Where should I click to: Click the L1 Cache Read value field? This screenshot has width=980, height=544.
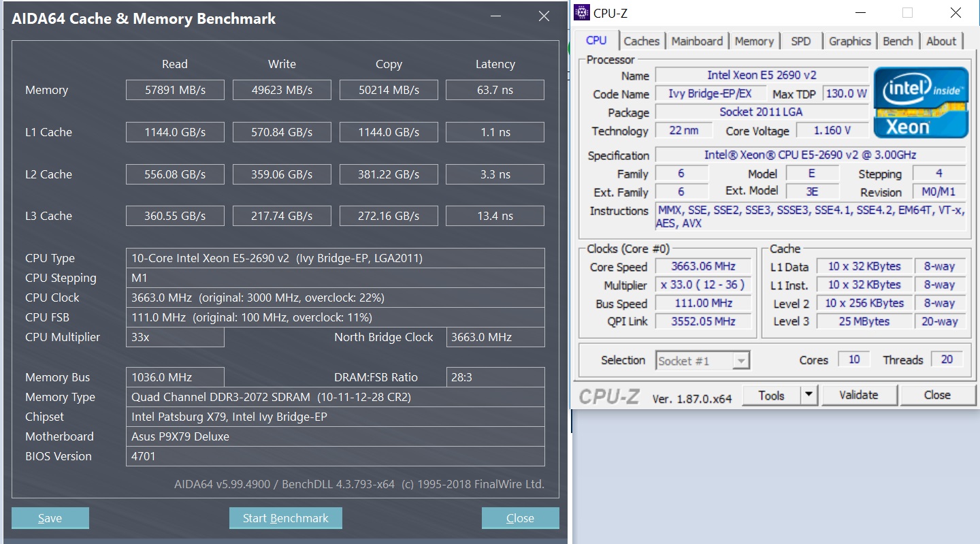(x=175, y=132)
